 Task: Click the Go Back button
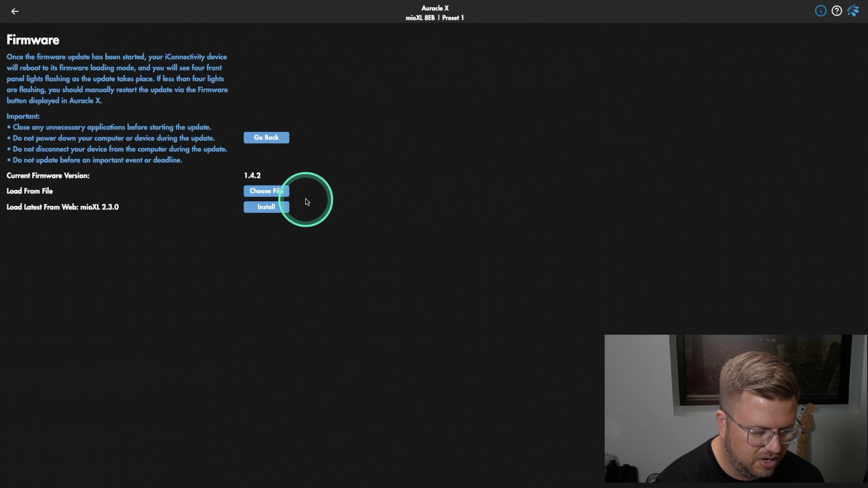[x=266, y=138]
